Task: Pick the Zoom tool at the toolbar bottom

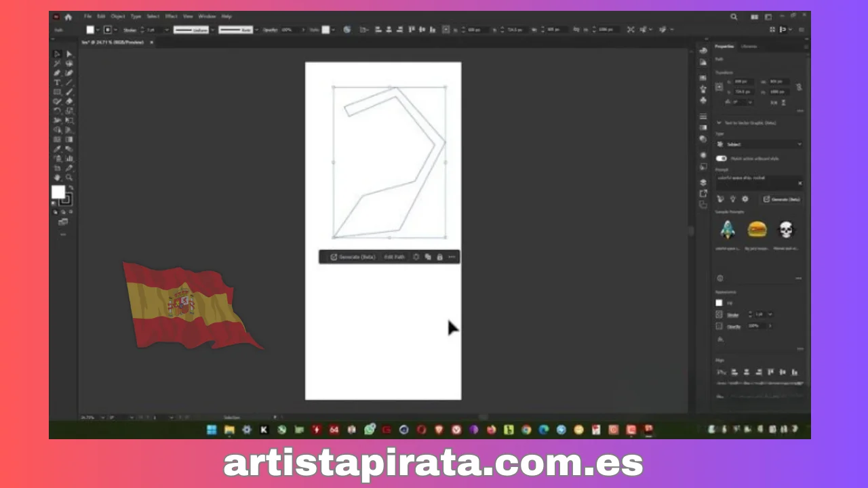Action: coord(69,177)
